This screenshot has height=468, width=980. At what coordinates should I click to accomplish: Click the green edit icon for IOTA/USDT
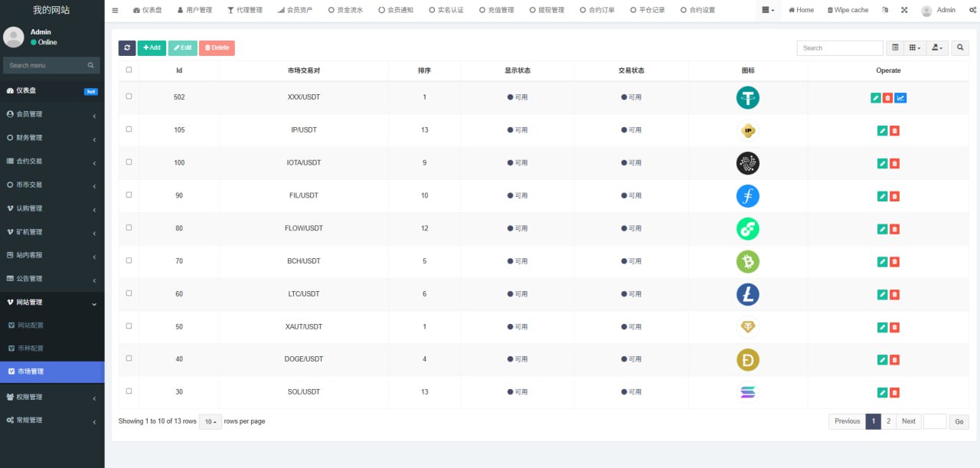point(882,163)
